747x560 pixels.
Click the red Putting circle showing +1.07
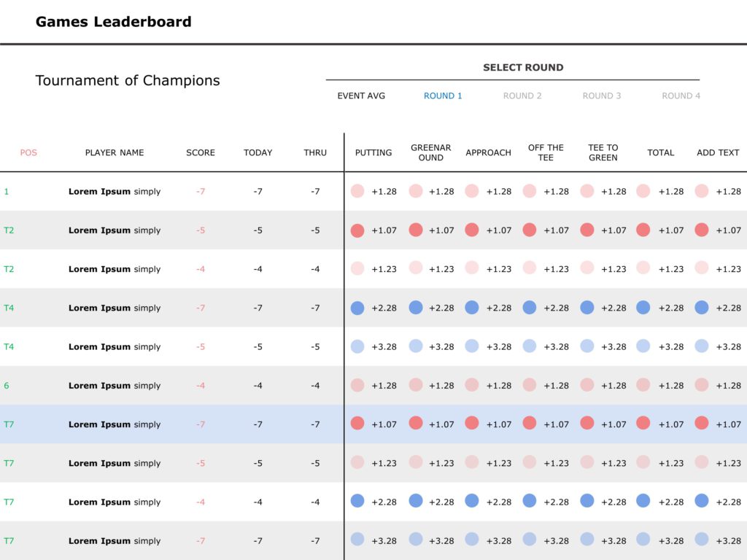[x=357, y=230]
